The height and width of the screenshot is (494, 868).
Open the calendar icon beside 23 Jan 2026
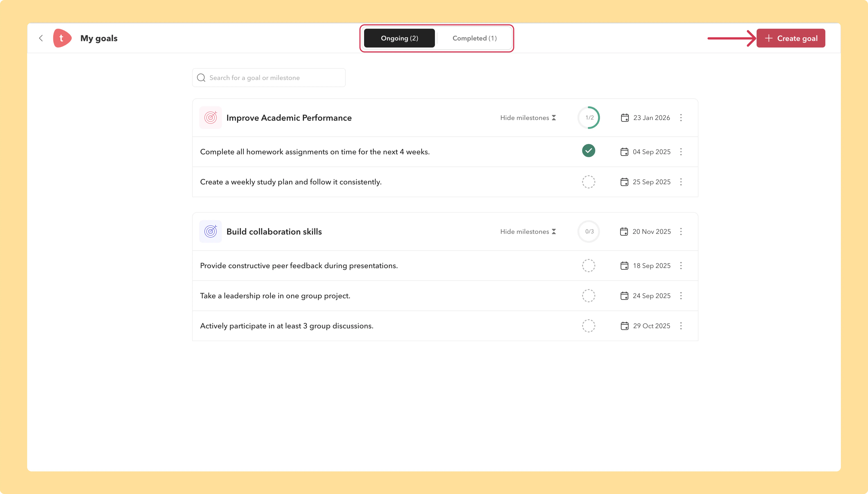click(x=625, y=118)
